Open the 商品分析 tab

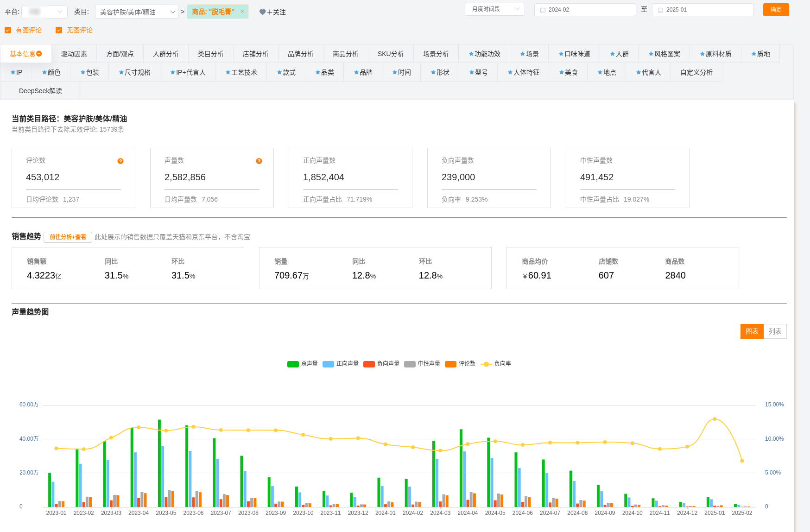(x=346, y=54)
